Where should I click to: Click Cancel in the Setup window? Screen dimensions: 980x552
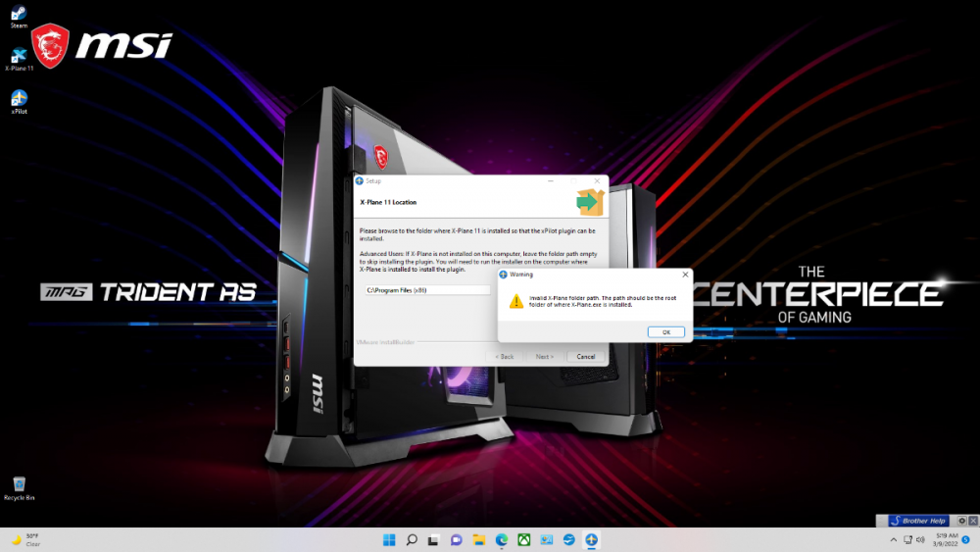[586, 356]
